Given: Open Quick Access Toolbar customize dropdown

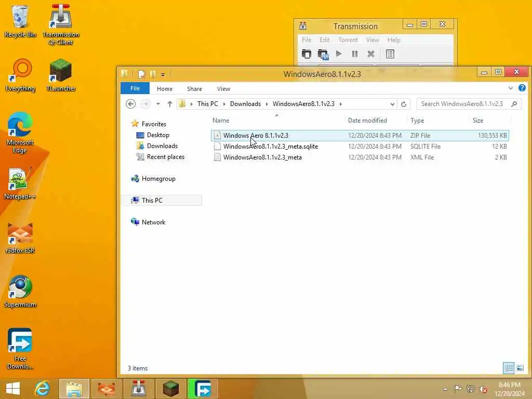Looking at the screenshot, I should (163, 74).
